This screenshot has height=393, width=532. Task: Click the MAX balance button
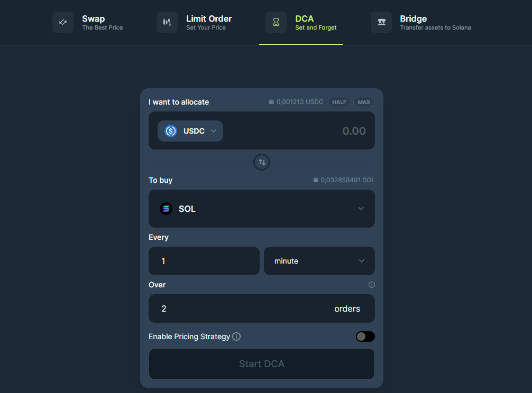[x=364, y=102]
